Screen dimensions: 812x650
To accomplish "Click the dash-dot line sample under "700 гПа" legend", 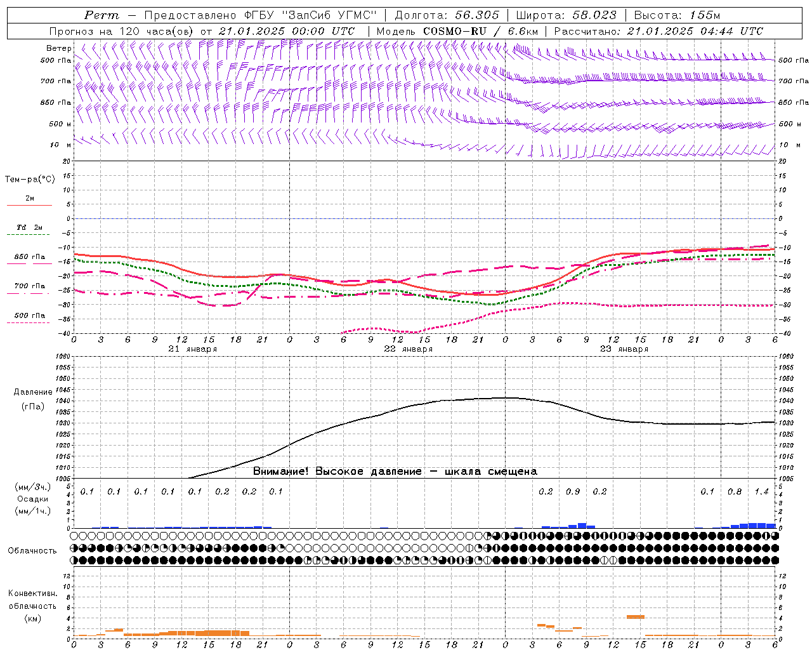I will (29, 293).
